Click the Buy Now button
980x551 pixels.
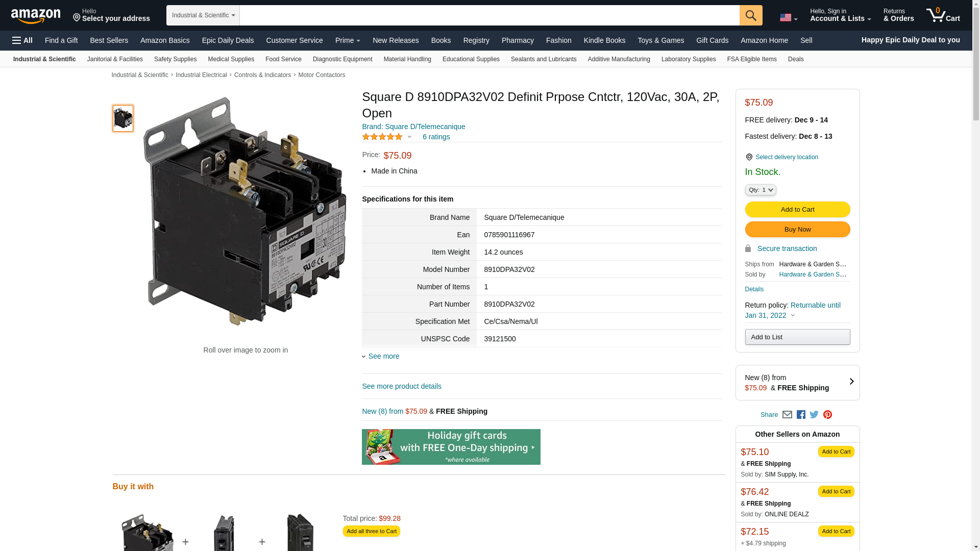(x=797, y=230)
